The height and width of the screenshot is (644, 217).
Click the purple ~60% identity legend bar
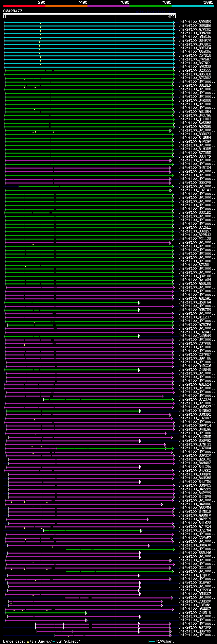point(108,6)
